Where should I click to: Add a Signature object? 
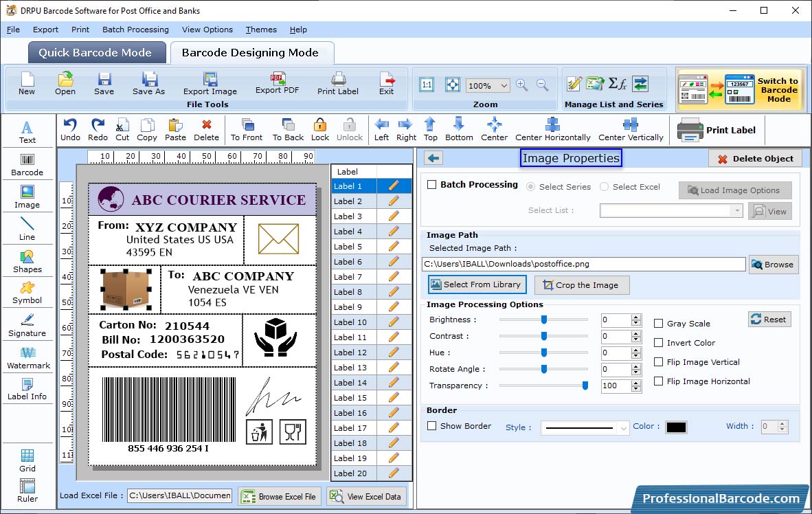pos(27,326)
